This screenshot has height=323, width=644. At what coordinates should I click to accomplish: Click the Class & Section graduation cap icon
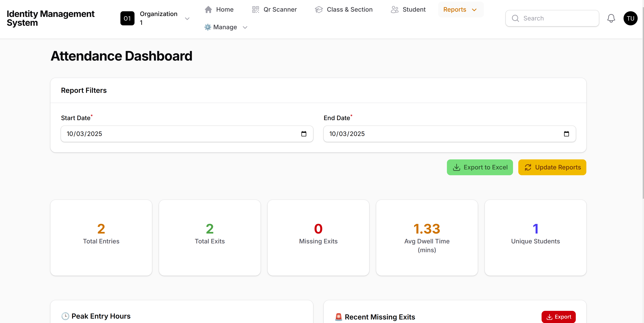(x=319, y=10)
